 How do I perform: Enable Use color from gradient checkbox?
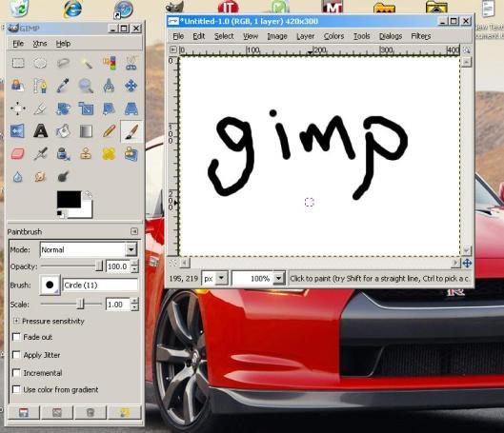pyautogui.click(x=16, y=389)
